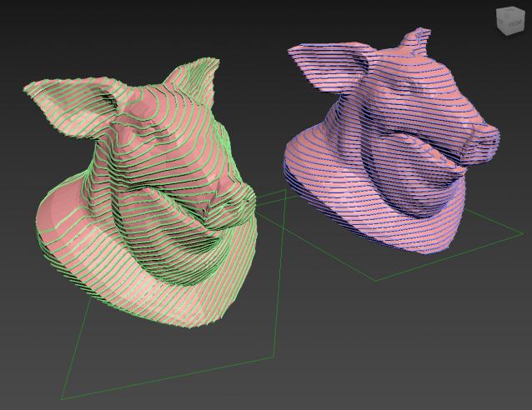The width and height of the screenshot is (532, 410).
Task: Click the snout of the green pig
Action: (238, 198)
